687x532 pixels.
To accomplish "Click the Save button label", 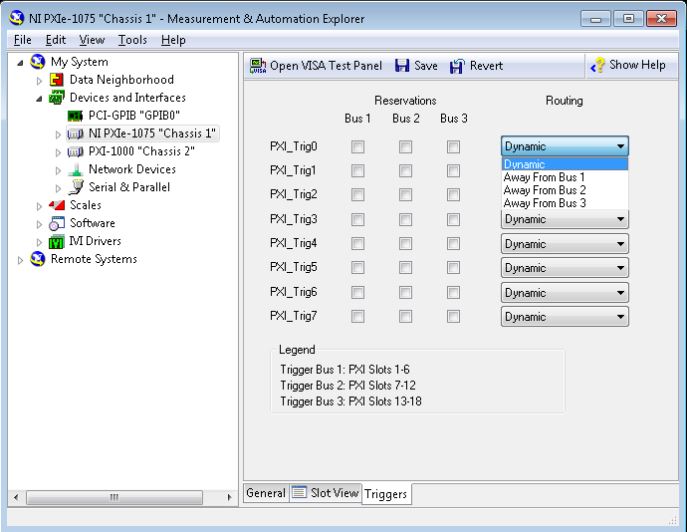I will click(426, 66).
